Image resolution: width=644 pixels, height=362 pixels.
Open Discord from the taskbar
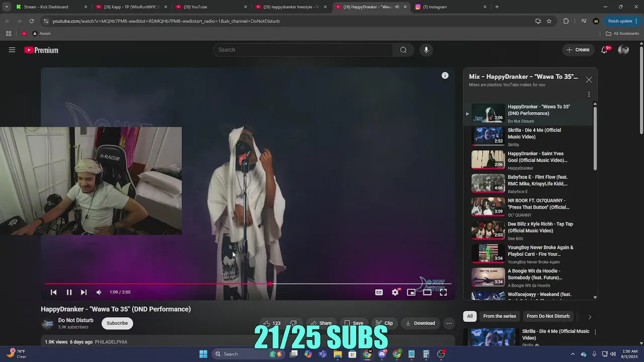382,354
